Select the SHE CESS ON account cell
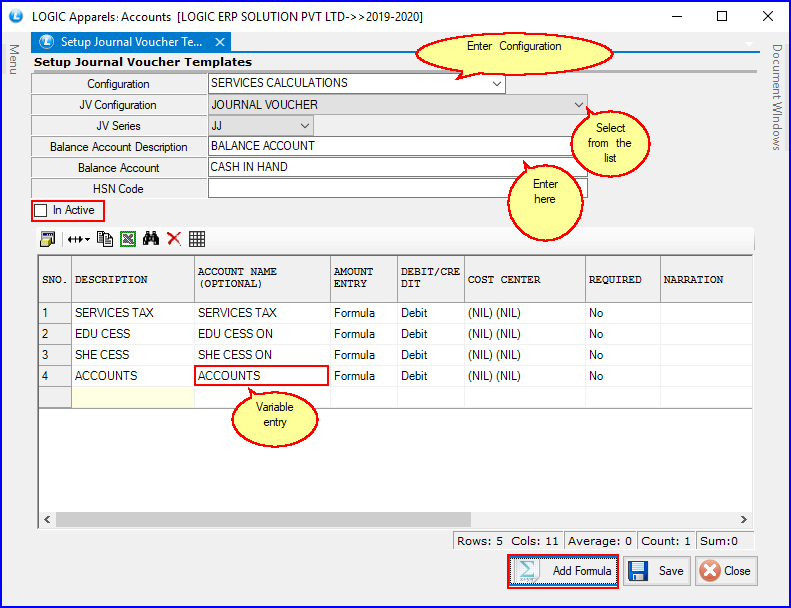This screenshot has height=608, width=791. pyautogui.click(x=262, y=355)
